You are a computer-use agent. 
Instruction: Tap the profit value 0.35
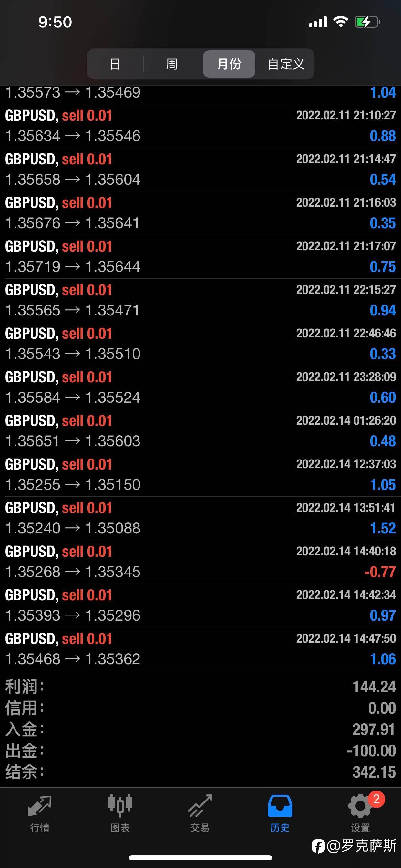tap(383, 223)
